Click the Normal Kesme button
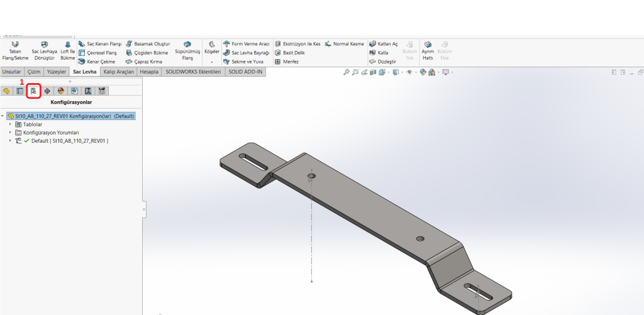Viewport: 644px width, 315px height. coord(344,44)
